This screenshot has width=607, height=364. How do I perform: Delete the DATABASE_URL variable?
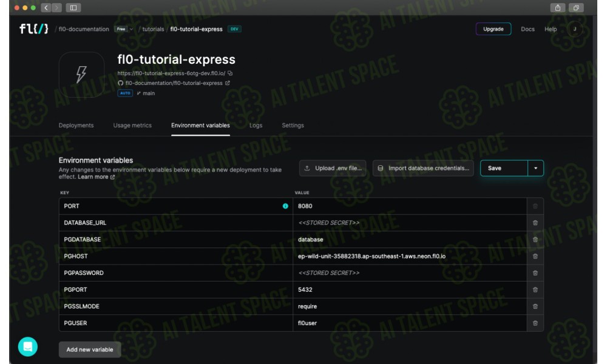pyautogui.click(x=535, y=223)
